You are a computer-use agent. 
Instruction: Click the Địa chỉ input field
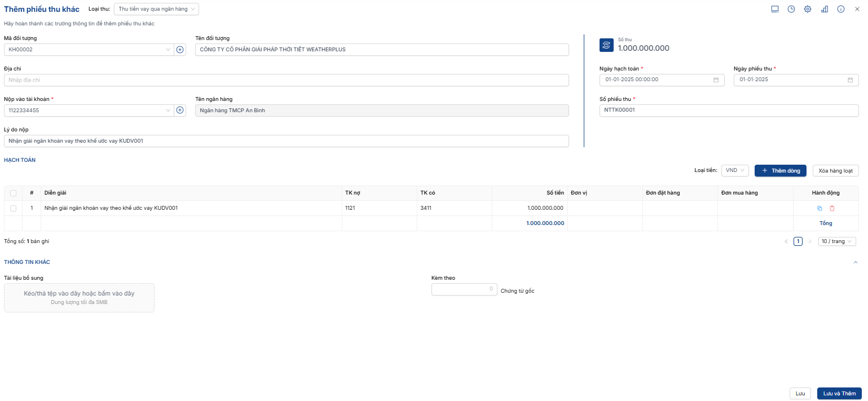(x=286, y=80)
